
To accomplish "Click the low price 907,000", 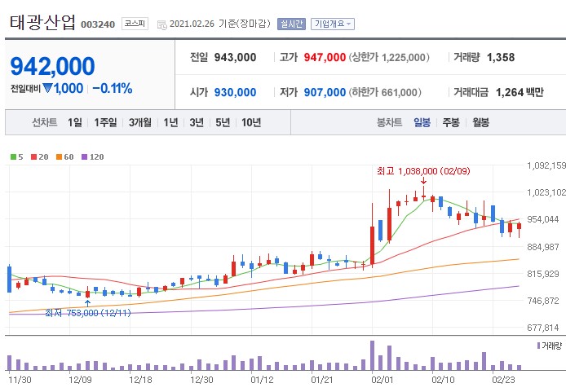I will (325, 92).
